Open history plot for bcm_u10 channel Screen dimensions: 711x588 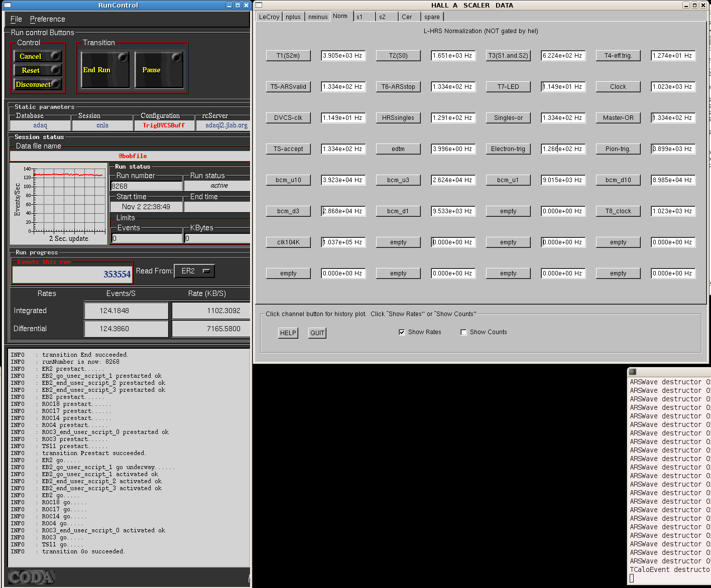click(x=288, y=180)
